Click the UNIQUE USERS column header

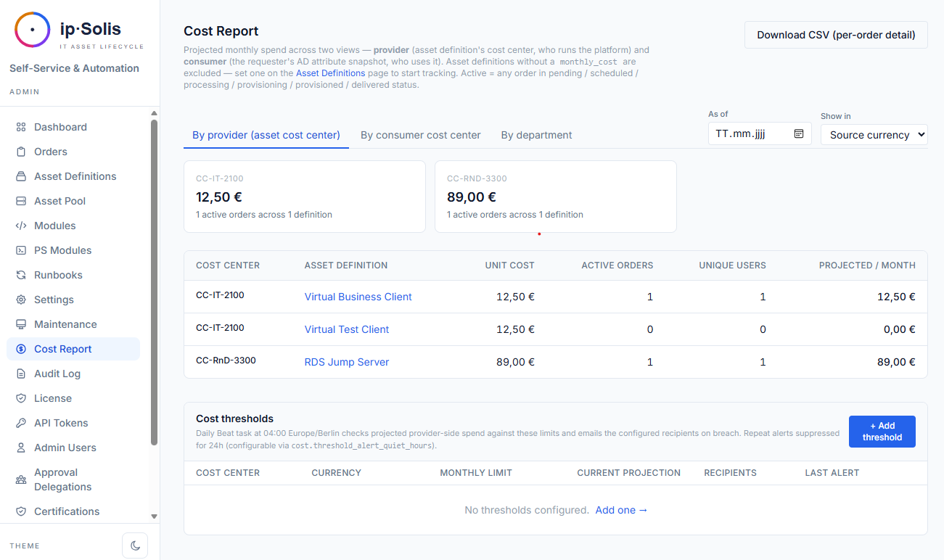coord(732,265)
